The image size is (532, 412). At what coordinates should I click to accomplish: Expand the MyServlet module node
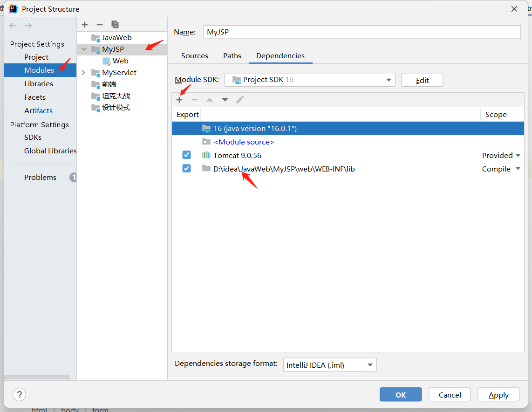(x=84, y=73)
